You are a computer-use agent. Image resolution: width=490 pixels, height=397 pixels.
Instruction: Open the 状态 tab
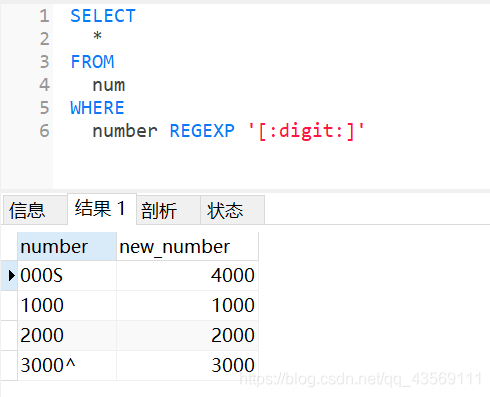tap(232, 210)
